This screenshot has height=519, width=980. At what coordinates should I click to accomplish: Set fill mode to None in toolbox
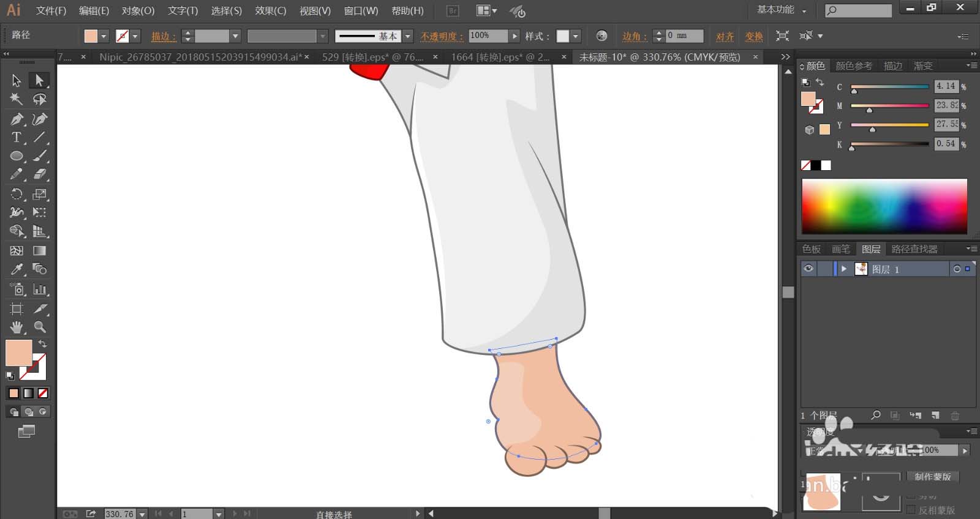pyautogui.click(x=43, y=393)
